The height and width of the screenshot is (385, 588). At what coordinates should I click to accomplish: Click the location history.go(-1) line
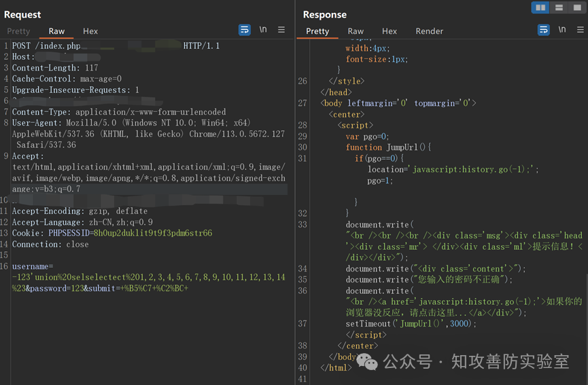tap(453, 170)
